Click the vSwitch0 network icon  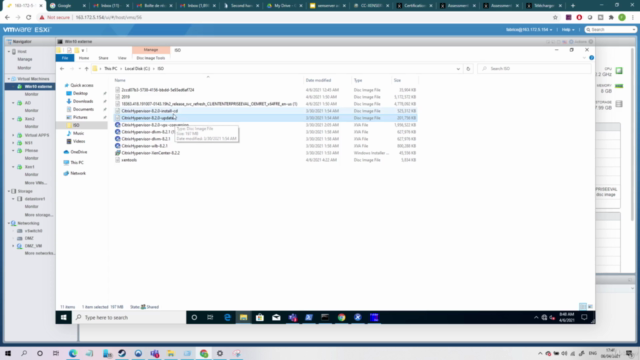(x=19, y=231)
